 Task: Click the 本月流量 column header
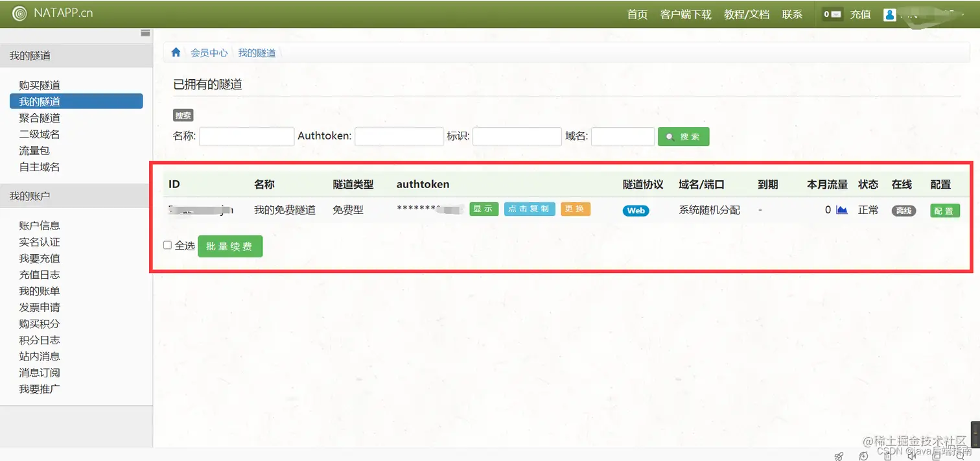pyautogui.click(x=827, y=184)
